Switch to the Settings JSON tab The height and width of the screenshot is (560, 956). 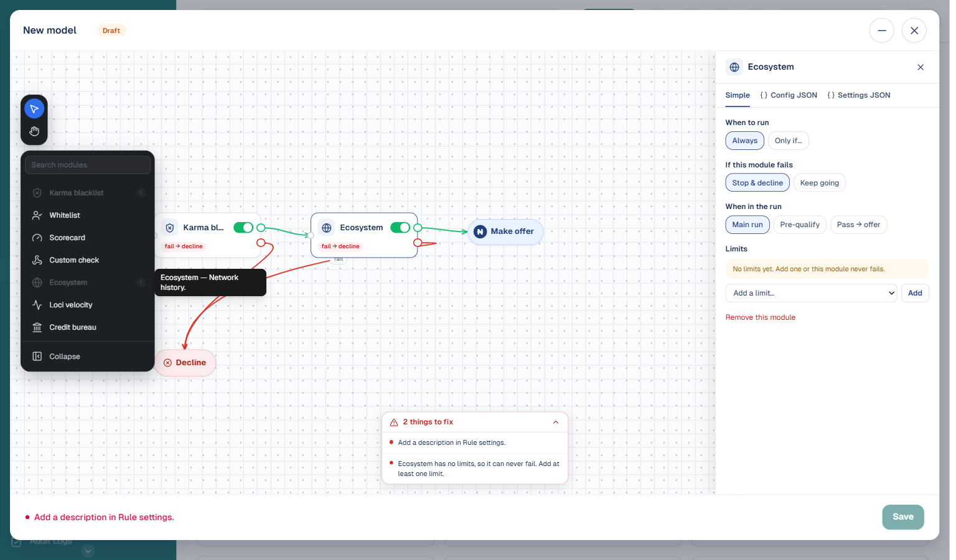pyautogui.click(x=859, y=95)
